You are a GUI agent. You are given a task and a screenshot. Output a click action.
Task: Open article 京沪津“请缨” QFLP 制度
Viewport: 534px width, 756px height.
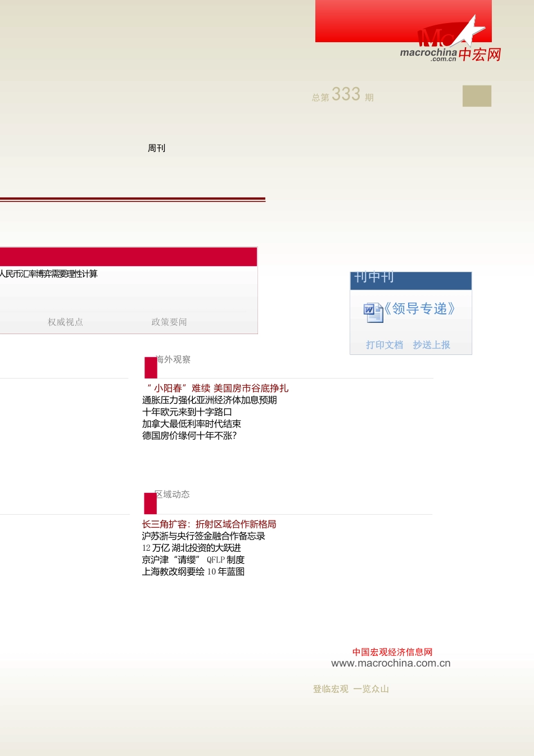point(193,560)
